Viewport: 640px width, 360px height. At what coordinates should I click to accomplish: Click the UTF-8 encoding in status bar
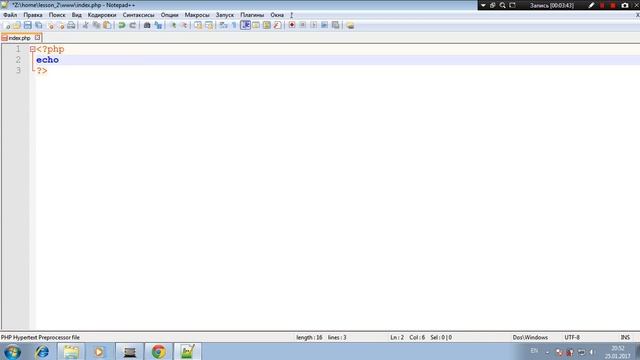click(572, 338)
